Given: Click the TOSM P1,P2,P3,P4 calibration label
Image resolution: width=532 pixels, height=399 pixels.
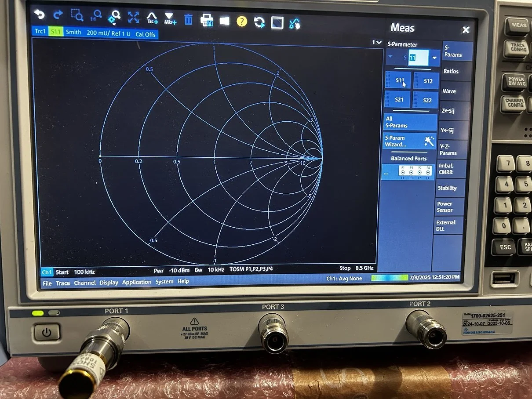Looking at the screenshot, I should coord(251,269).
